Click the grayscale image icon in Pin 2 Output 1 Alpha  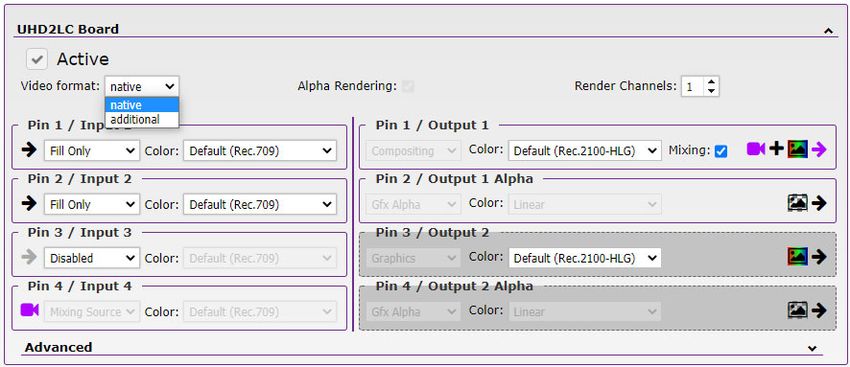(x=798, y=203)
